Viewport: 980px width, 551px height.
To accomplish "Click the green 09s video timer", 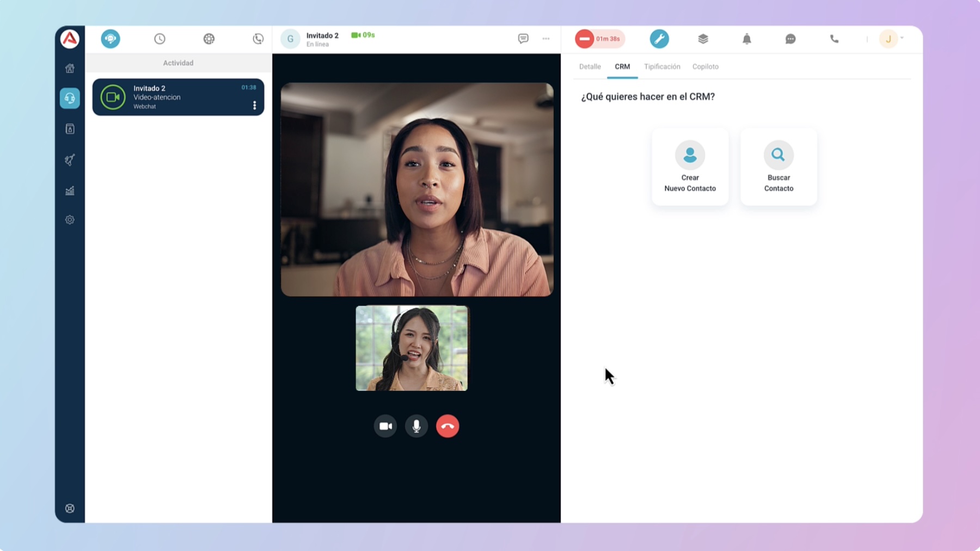I will point(363,35).
